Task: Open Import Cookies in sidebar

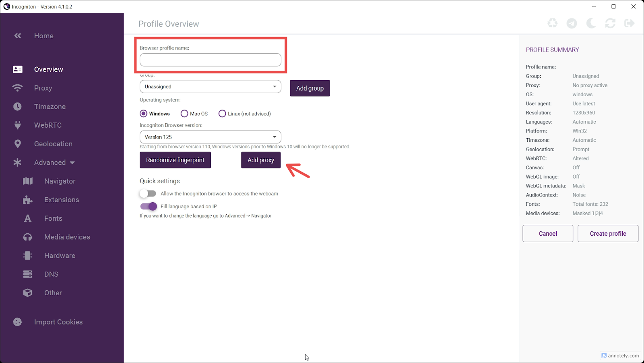Action: point(58,322)
